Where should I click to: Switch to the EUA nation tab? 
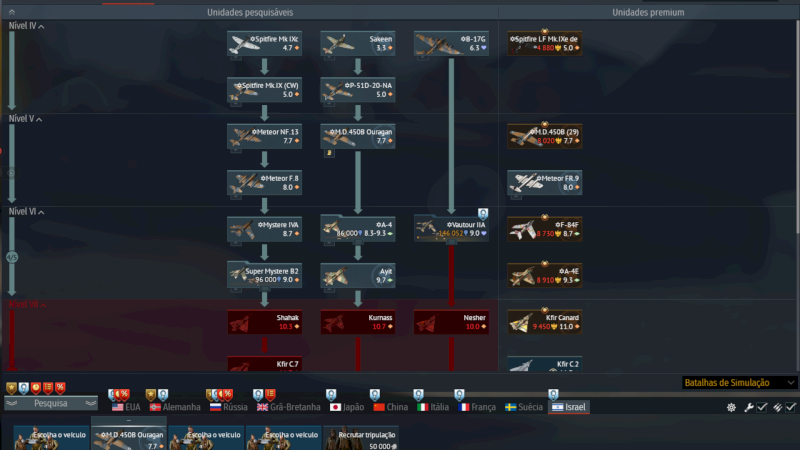[126, 407]
